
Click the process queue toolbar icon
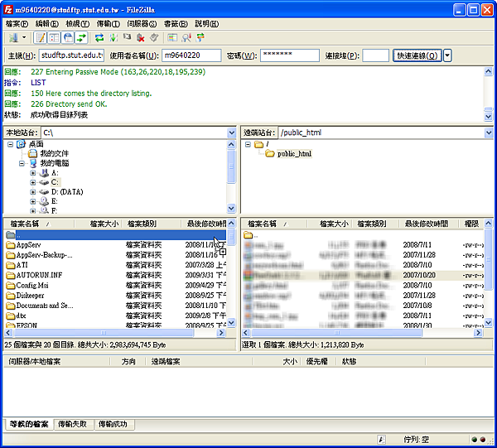coord(113,38)
